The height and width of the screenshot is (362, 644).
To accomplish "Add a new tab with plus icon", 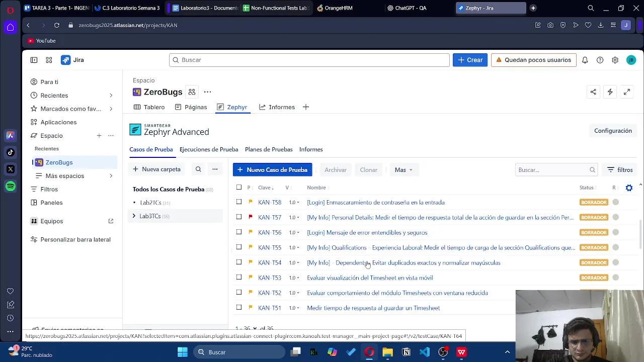I will click(305, 107).
